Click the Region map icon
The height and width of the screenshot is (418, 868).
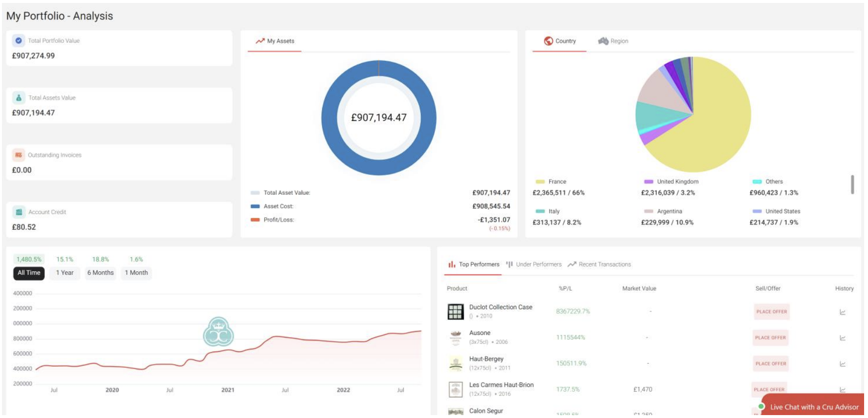pyautogui.click(x=603, y=41)
